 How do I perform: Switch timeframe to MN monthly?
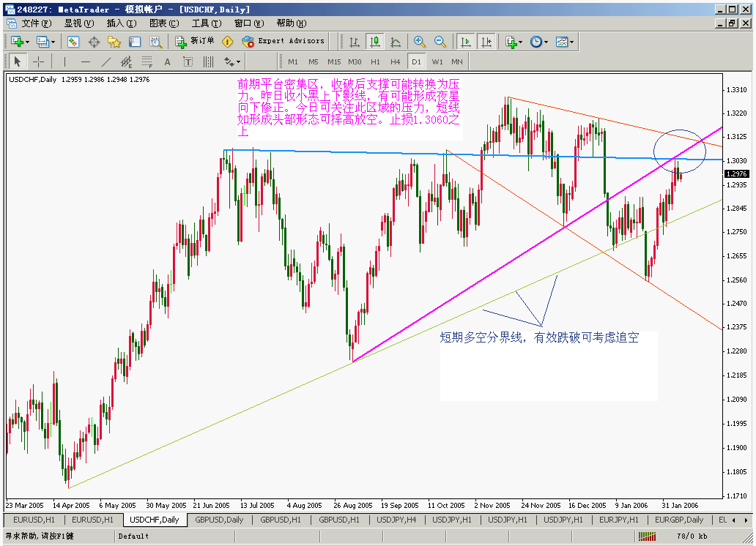tap(457, 61)
